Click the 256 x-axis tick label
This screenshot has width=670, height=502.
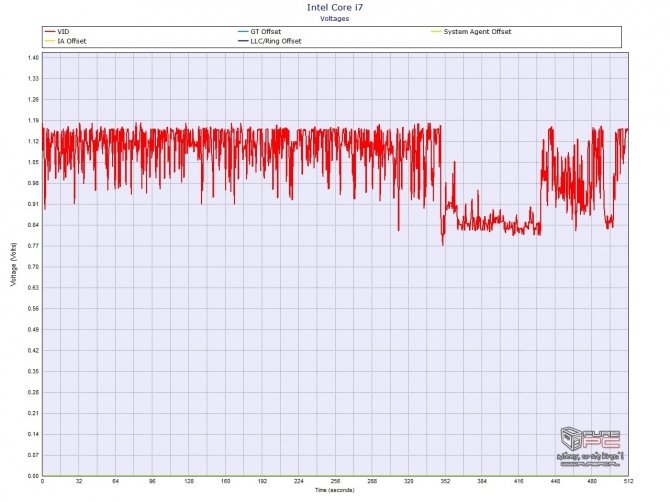(335, 481)
